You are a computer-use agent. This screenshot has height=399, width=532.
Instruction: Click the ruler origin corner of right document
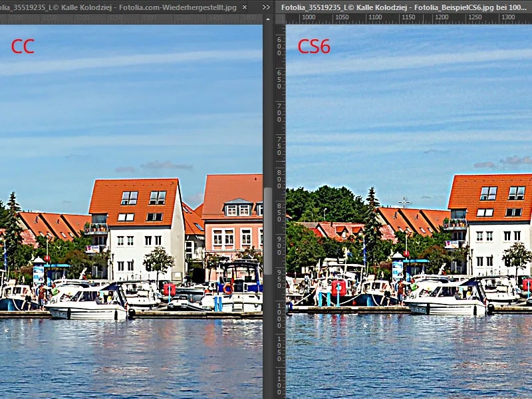coord(280,19)
